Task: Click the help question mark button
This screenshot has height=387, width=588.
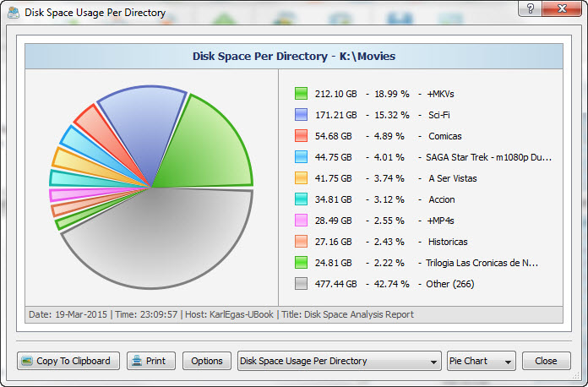Action: coord(530,10)
